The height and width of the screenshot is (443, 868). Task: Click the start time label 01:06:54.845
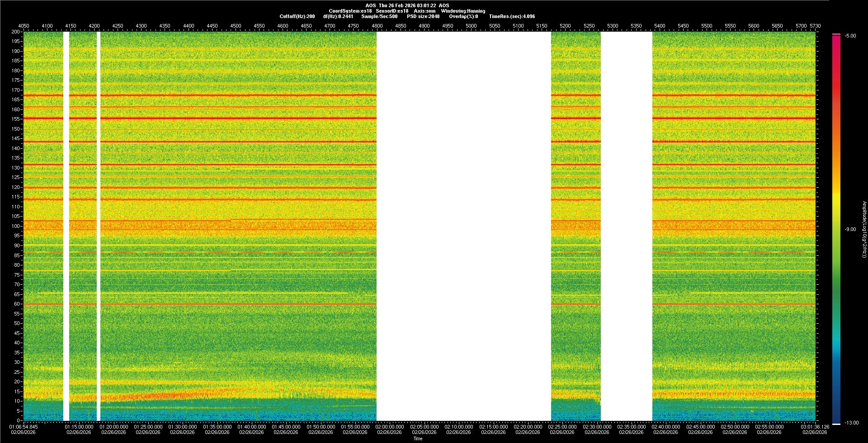coord(24,427)
